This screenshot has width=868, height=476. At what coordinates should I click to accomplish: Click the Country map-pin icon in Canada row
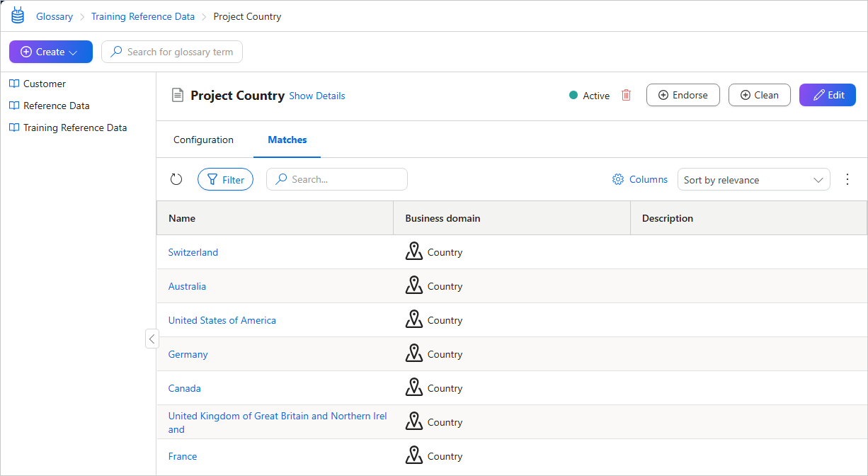pyautogui.click(x=414, y=387)
